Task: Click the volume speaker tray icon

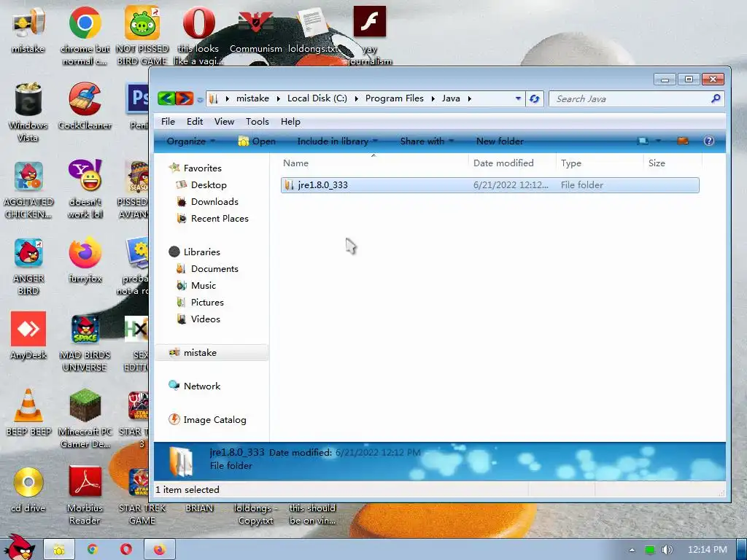Action: coord(667,550)
